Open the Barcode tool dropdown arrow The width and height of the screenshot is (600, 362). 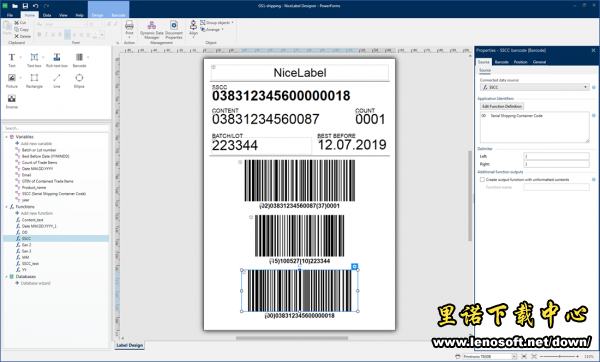[x=88, y=57]
